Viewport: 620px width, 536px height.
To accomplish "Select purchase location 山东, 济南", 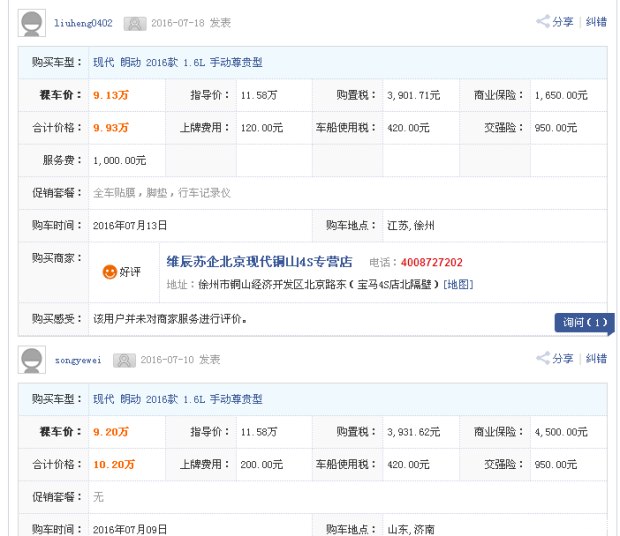I will click(411, 529).
